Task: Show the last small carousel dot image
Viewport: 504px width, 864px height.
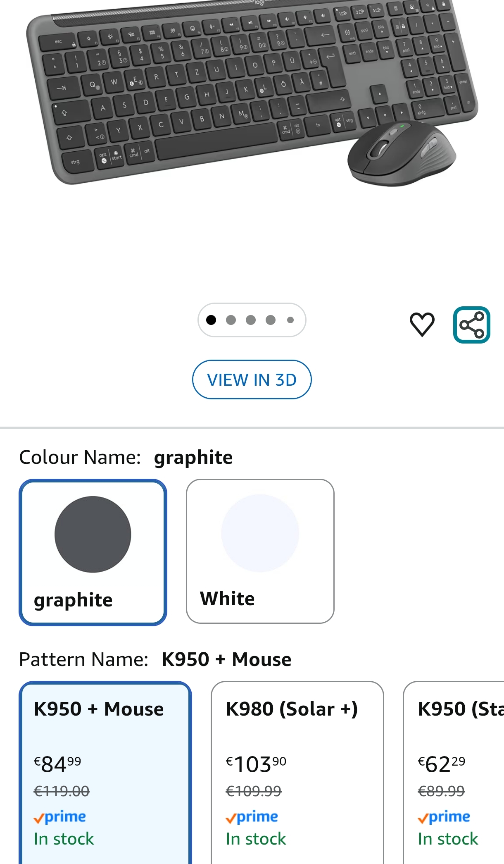Action: coord(290,320)
